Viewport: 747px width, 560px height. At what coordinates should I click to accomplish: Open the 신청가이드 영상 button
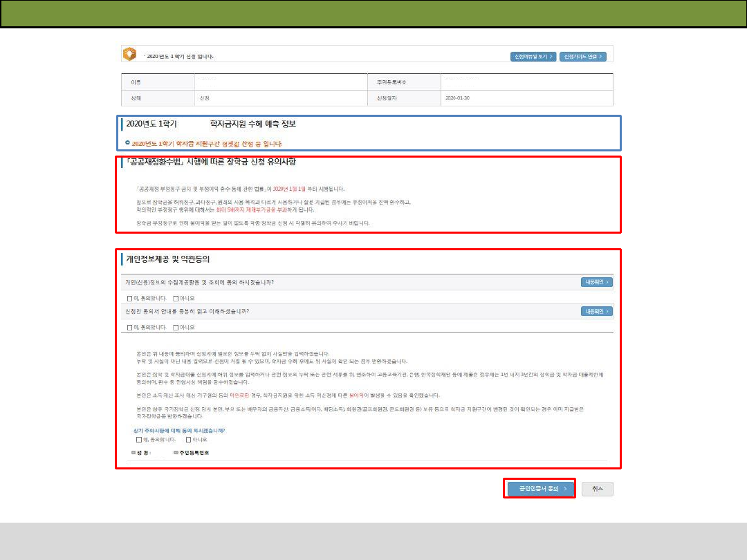tap(584, 57)
